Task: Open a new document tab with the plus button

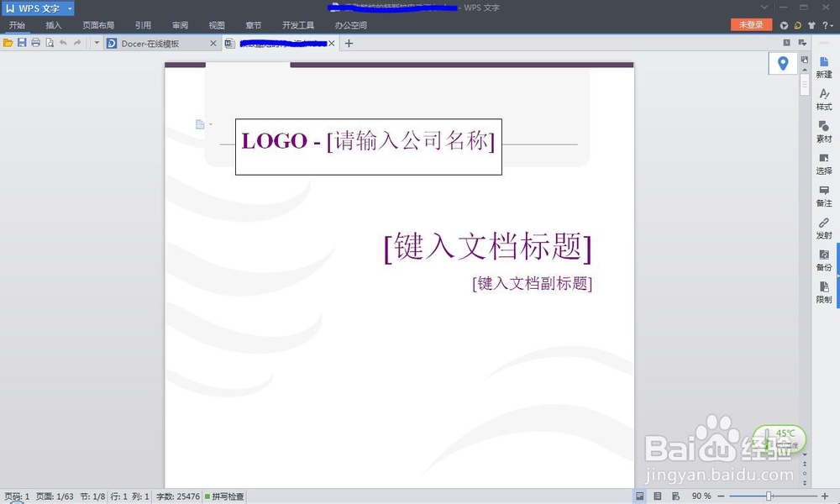Action: [x=349, y=43]
